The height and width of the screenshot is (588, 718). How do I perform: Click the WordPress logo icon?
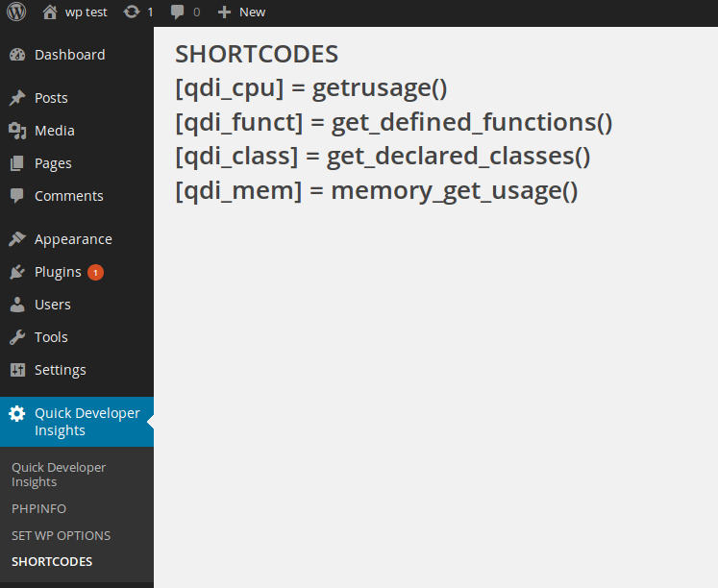tap(16, 12)
